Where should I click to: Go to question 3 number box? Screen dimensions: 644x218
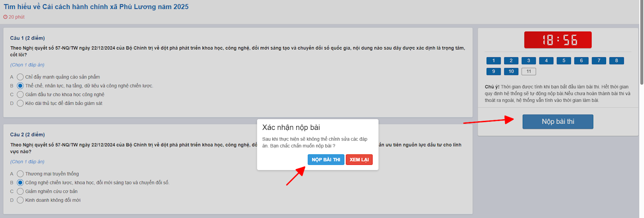(528, 61)
